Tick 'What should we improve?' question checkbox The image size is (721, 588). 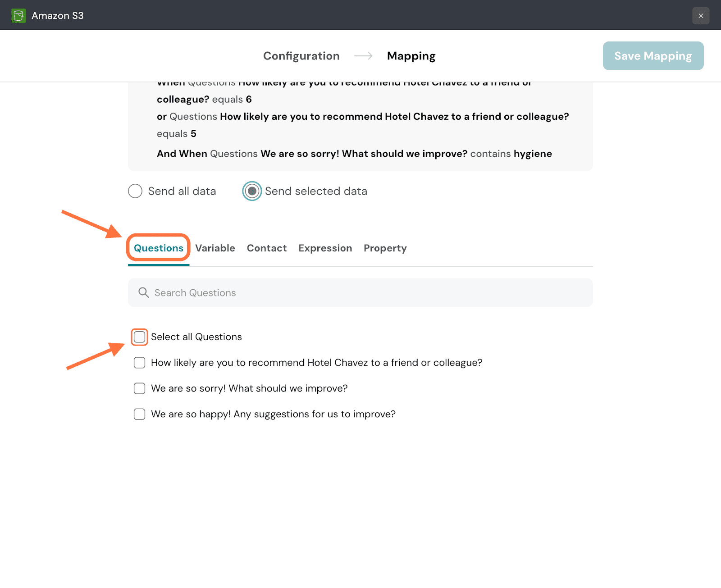pos(140,388)
